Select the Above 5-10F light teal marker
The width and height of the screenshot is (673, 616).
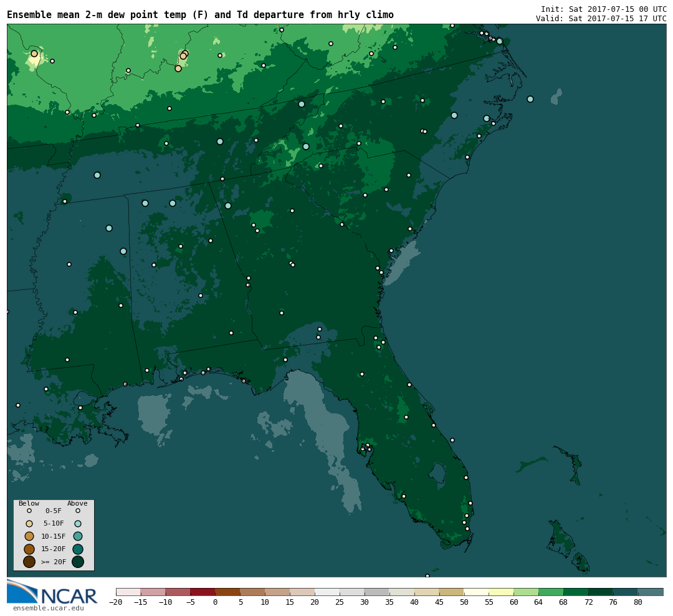78,524
